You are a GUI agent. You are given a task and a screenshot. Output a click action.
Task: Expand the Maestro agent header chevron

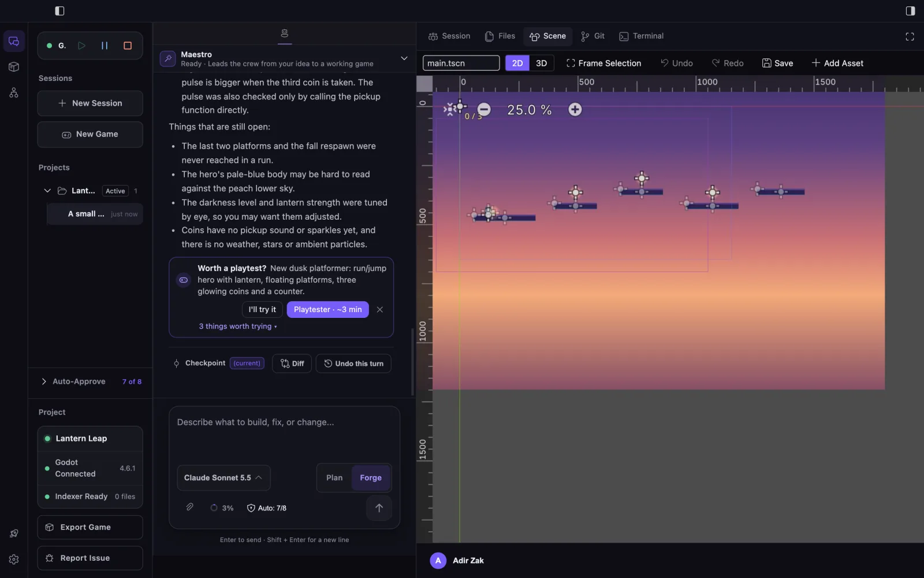pos(404,58)
